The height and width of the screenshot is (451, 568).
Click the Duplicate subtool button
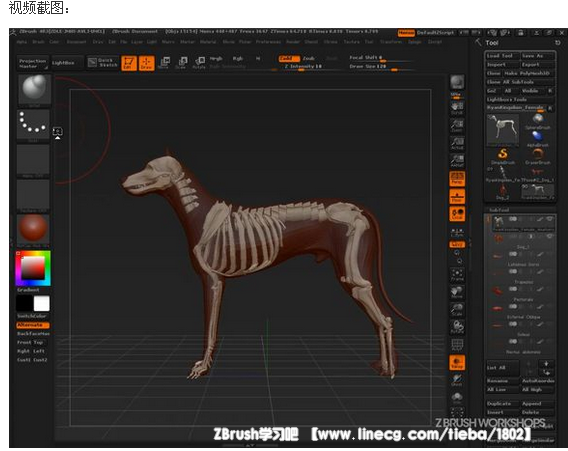[502, 404]
